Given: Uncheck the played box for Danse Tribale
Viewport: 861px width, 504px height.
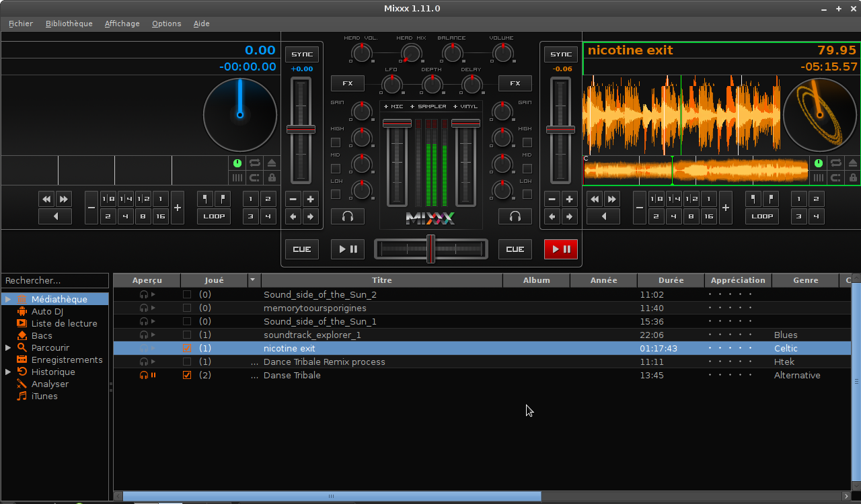Looking at the screenshot, I should 187,375.
